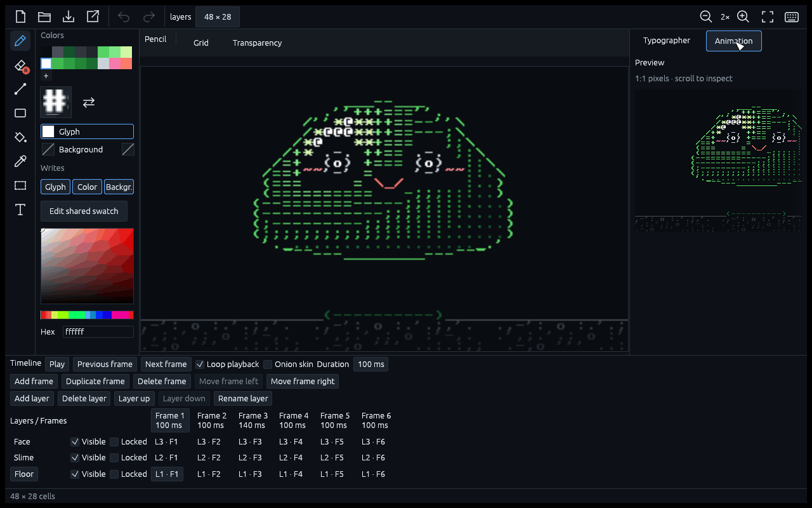
Task: Open keyboard shortcuts icon
Action: tap(792, 17)
